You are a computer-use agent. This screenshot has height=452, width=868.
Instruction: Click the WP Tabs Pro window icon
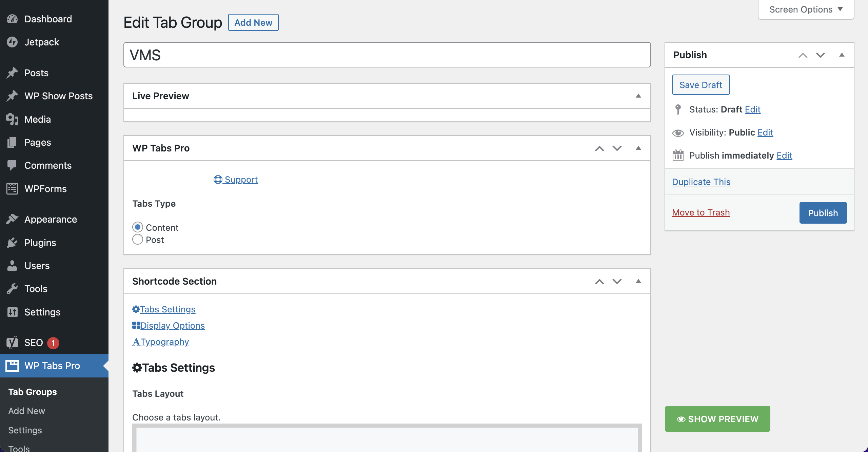pyautogui.click(x=12, y=366)
